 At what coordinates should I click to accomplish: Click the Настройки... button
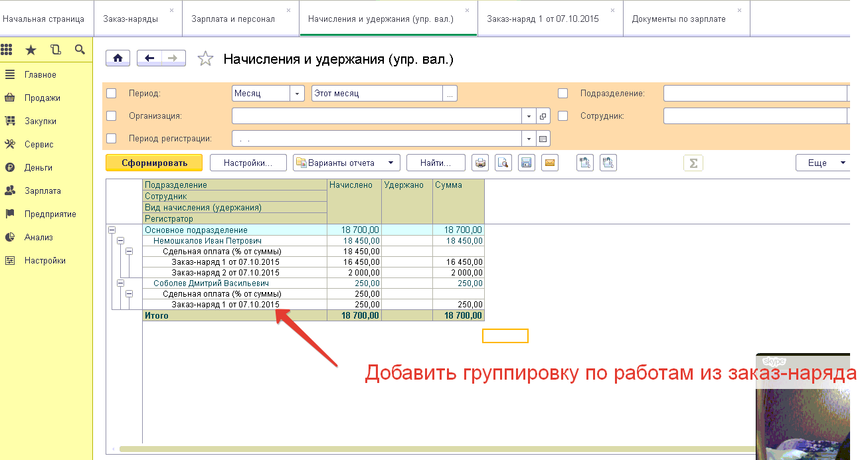[248, 163]
